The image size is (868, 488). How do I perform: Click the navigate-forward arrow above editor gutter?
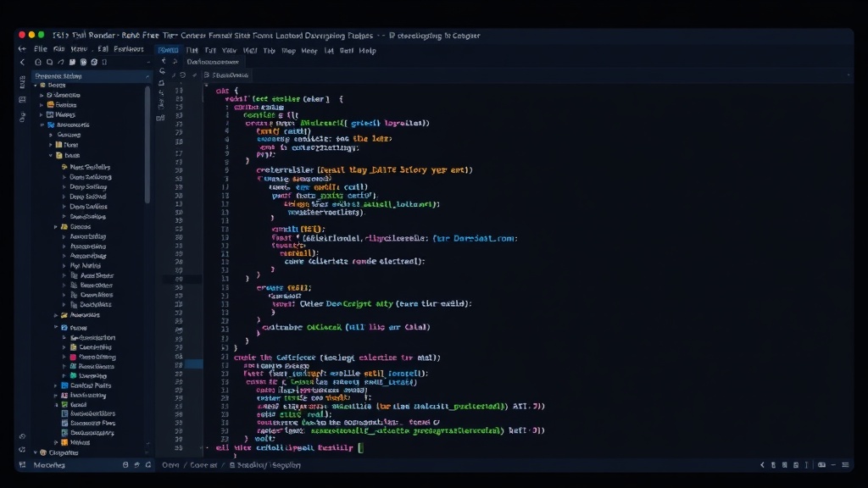[175, 61]
